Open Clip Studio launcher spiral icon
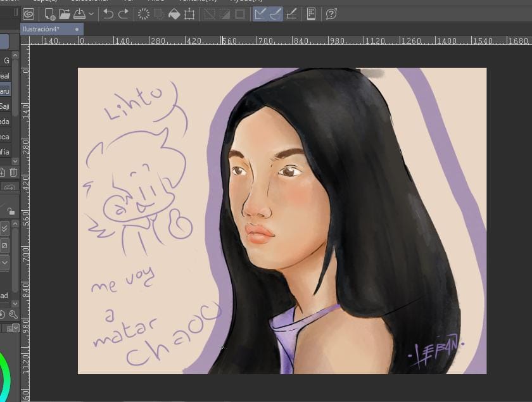The height and width of the screenshot is (402, 532). coord(28,15)
